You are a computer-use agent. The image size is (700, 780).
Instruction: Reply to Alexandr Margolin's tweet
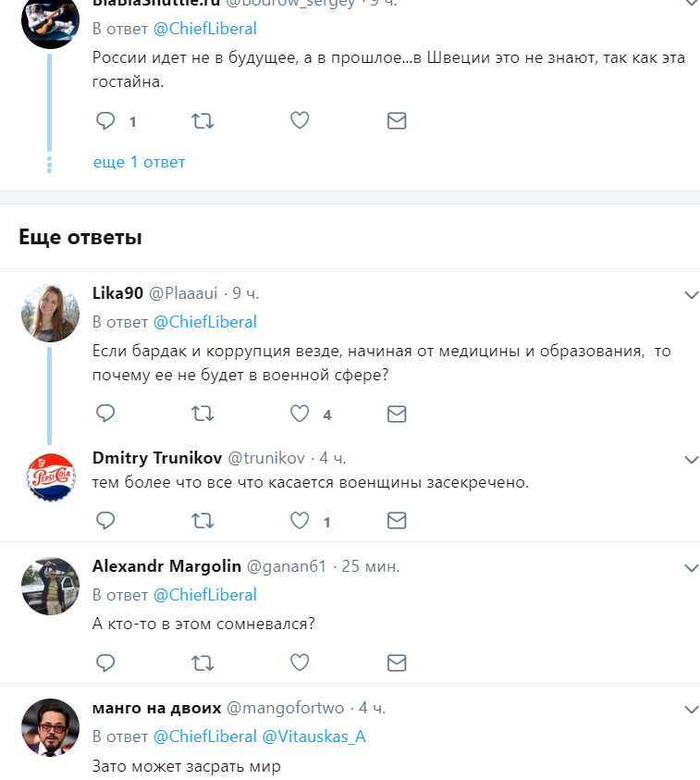point(105,662)
